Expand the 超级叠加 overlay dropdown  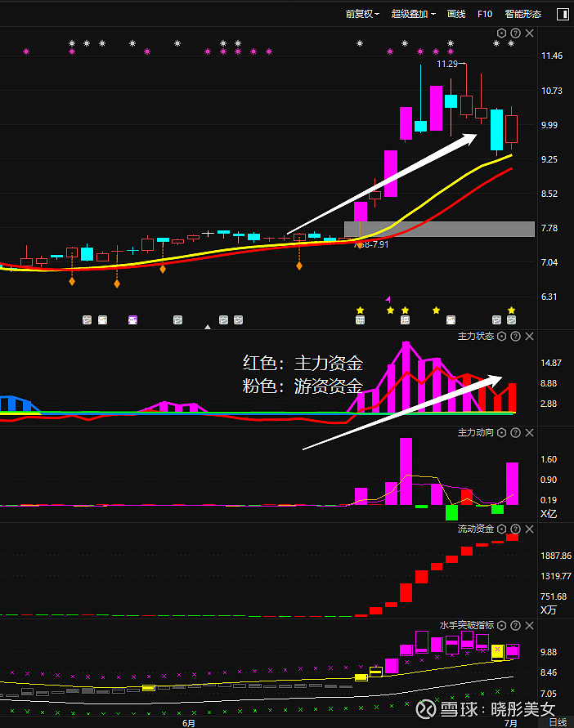(413, 14)
